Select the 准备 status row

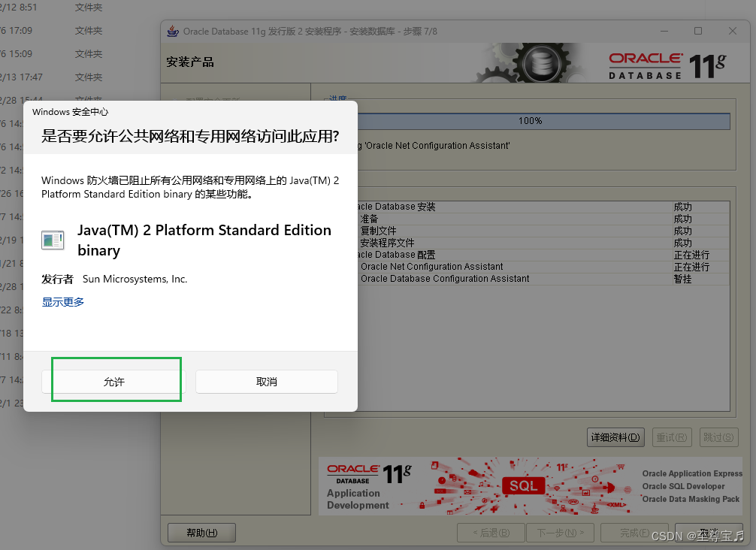click(x=543, y=219)
